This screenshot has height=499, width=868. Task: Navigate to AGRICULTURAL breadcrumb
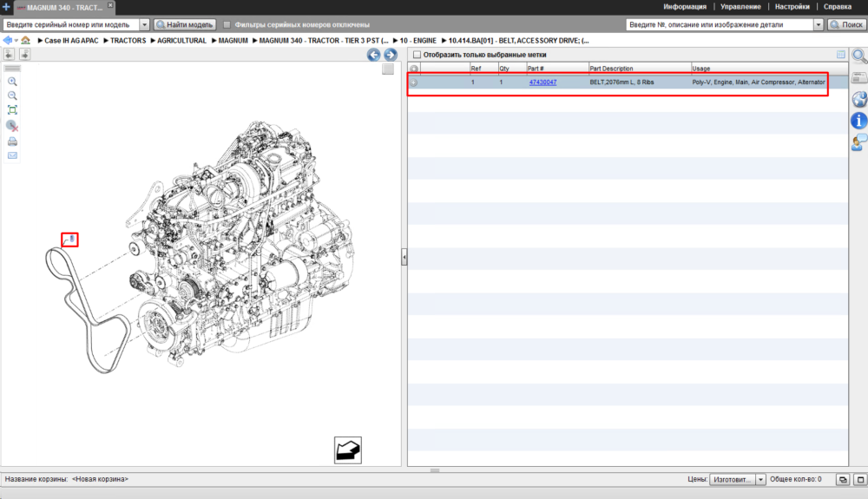click(x=181, y=41)
